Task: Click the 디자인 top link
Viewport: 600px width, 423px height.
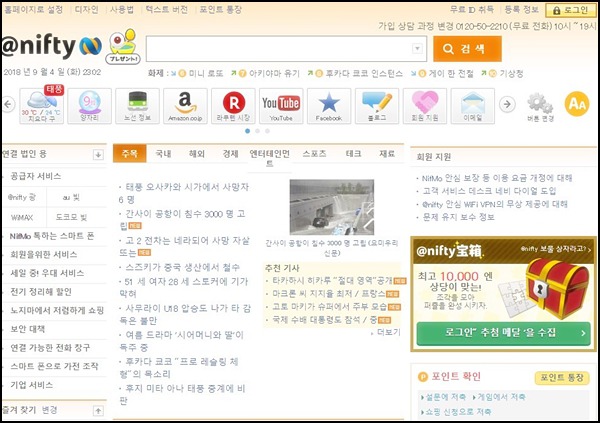Action: pyautogui.click(x=86, y=10)
